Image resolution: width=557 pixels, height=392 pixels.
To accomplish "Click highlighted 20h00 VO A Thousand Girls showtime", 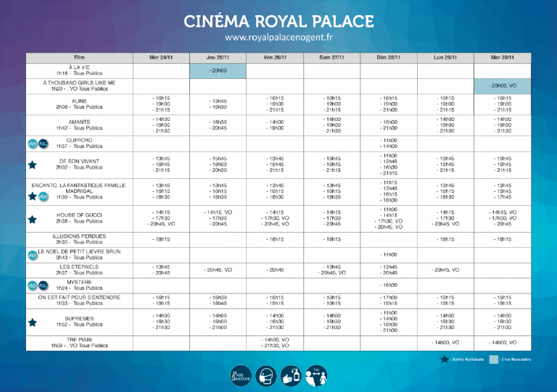I will [x=502, y=86].
